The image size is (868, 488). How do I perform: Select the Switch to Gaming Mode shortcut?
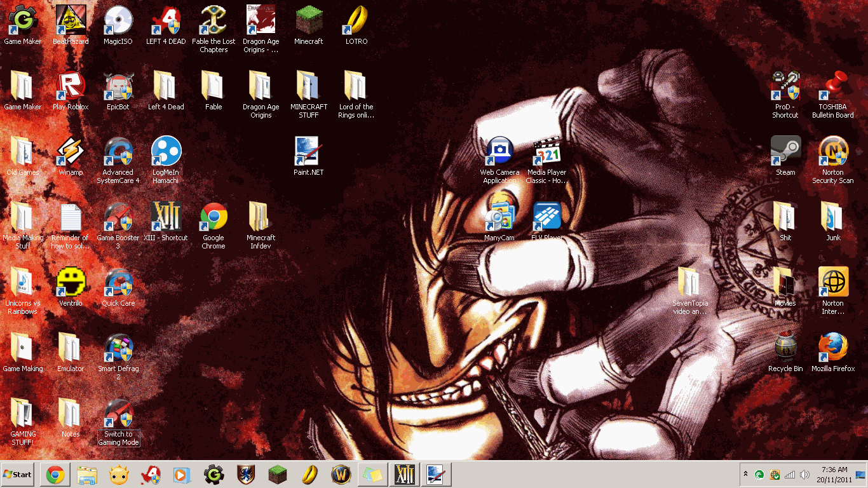pos(118,414)
